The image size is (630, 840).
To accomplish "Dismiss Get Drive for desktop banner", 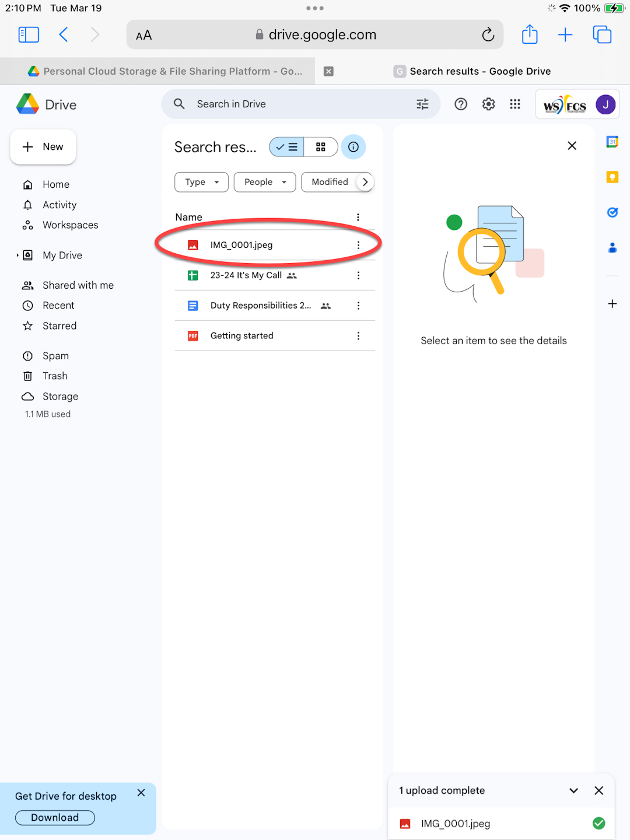I will coord(141,793).
